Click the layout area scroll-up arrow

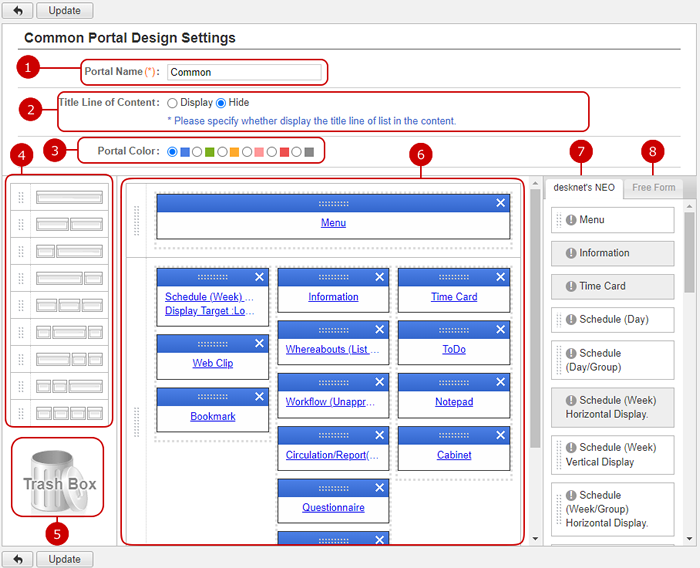click(535, 183)
